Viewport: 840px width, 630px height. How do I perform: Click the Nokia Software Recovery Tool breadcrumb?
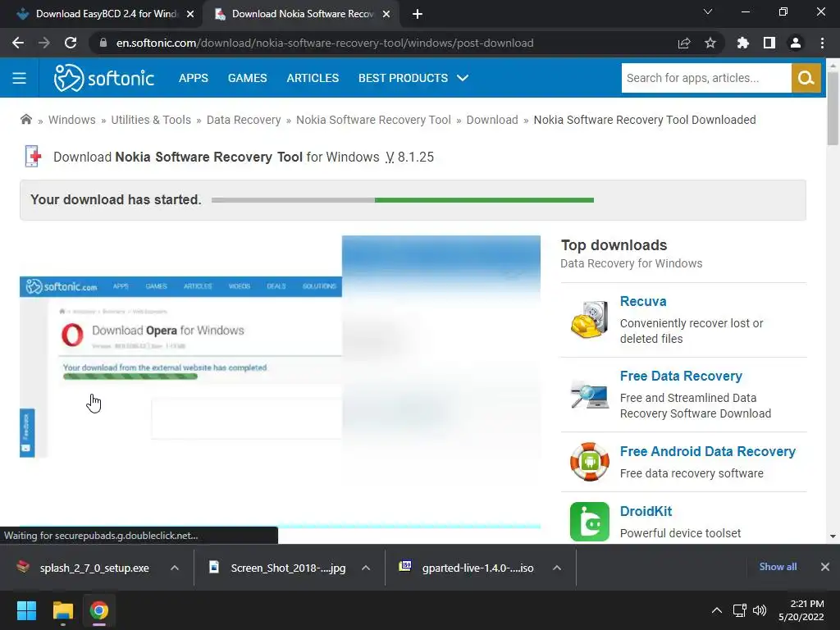[373, 120]
